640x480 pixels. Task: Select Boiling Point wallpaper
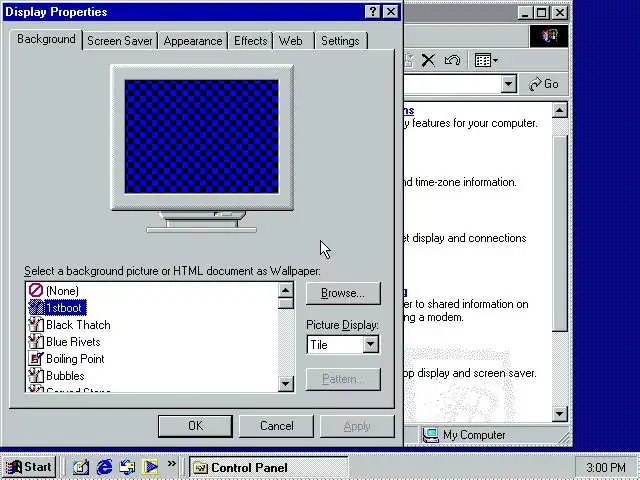pos(75,359)
